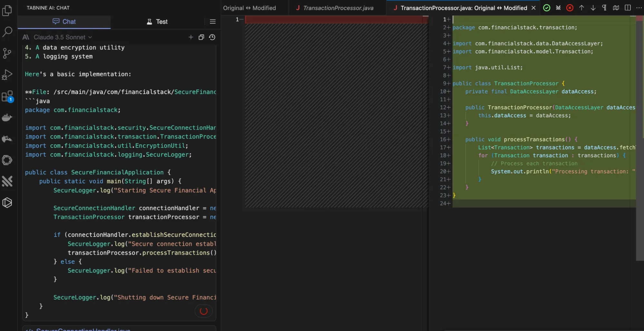Open Tabnine chat hamburger menu
Image resolution: width=644 pixels, height=331 pixels.
point(213,22)
